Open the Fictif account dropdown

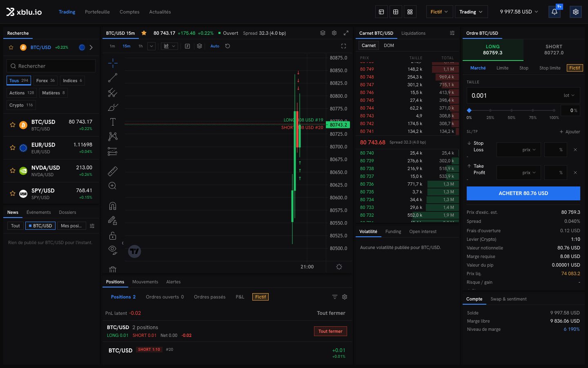(x=439, y=12)
